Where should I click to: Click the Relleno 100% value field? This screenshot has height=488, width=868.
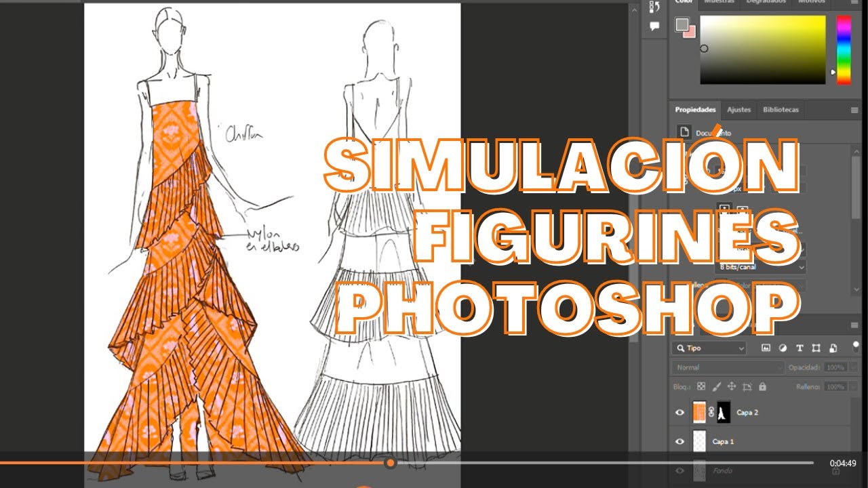point(835,386)
